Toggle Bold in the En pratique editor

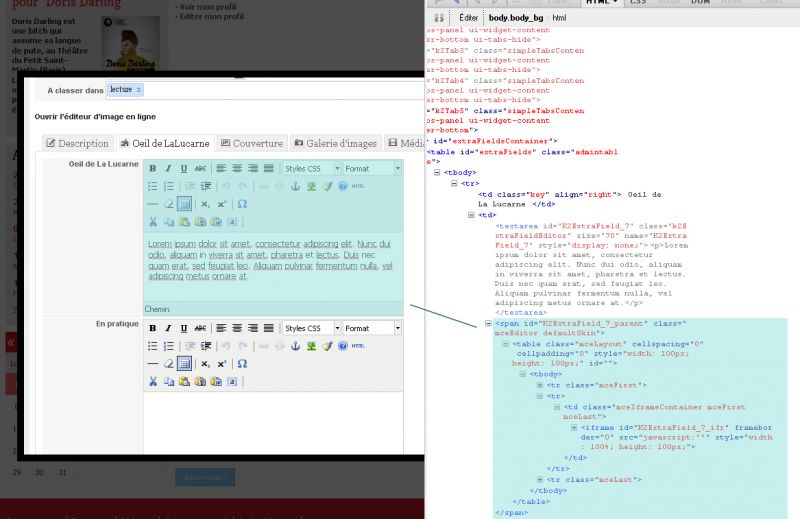[x=153, y=328]
